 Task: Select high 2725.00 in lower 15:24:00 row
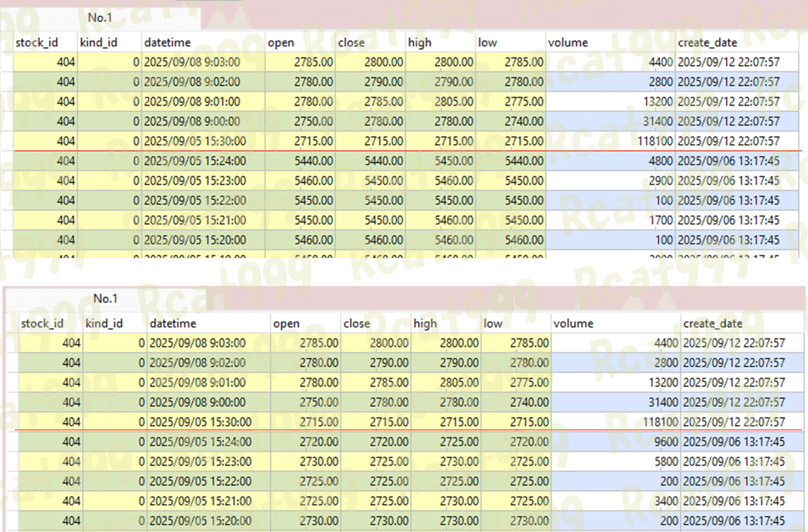coord(446,442)
